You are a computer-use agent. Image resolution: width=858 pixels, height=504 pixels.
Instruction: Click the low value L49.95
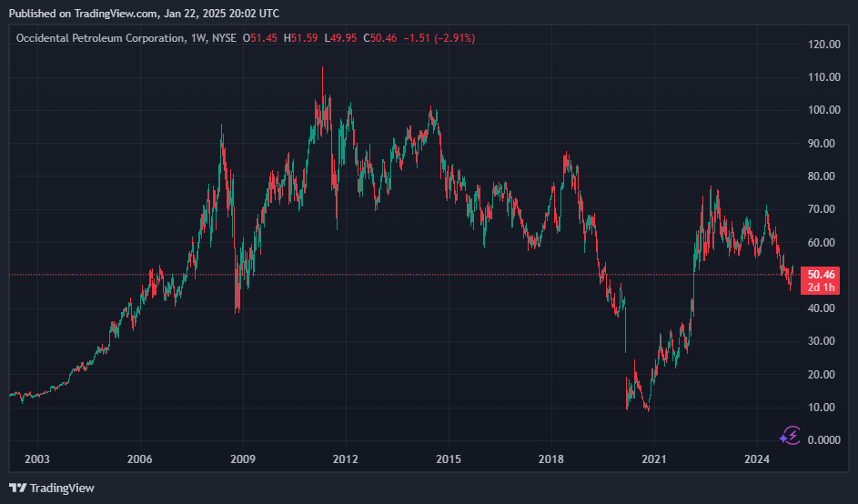click(340, 38)
